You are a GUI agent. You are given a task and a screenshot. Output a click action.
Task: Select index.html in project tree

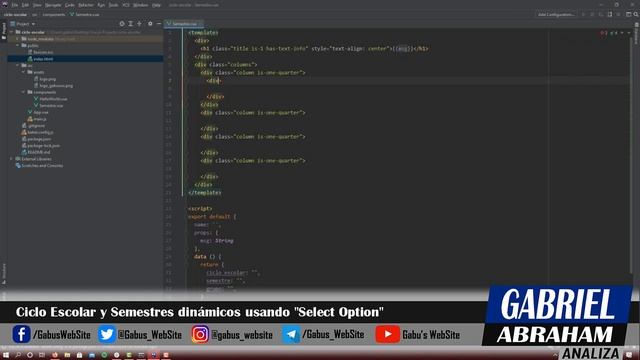(40, 59)
